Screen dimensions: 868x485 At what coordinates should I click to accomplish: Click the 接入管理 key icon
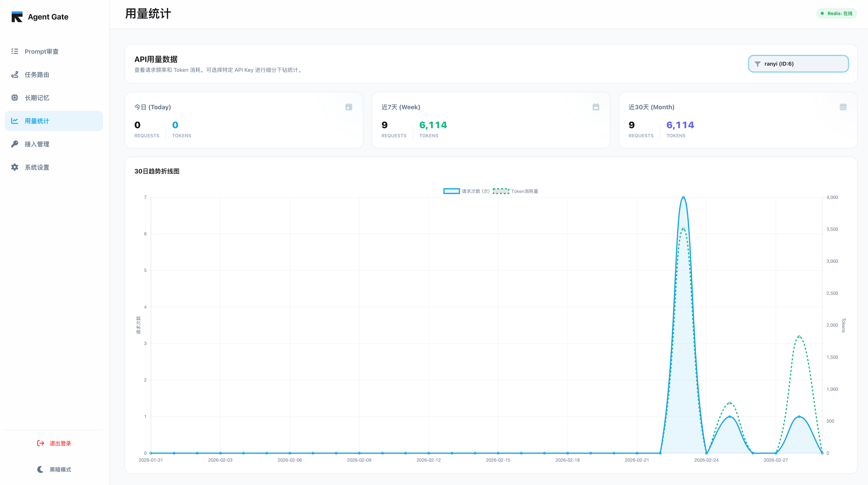14,144
